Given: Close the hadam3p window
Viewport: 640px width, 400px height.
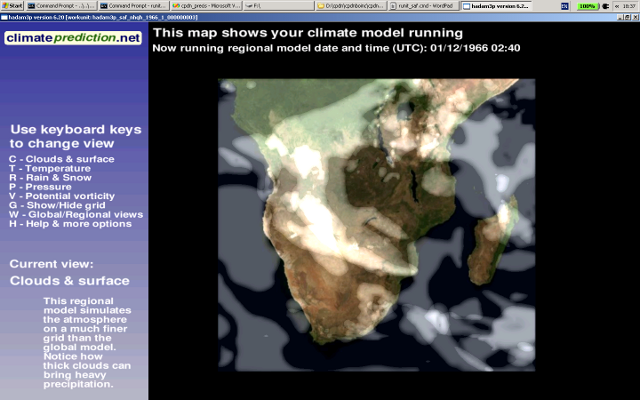Looking at the screenshot, I should [x=635, y=17].
